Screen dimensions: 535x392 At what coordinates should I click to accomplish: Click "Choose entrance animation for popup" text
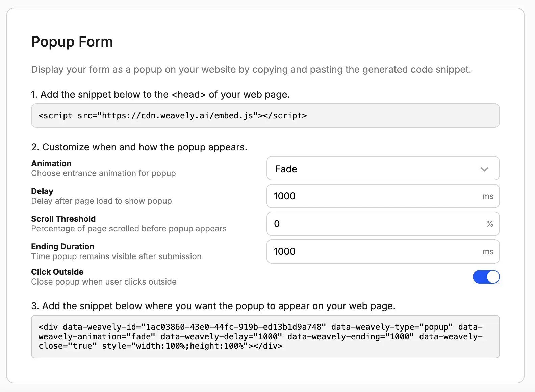(103, 173)
